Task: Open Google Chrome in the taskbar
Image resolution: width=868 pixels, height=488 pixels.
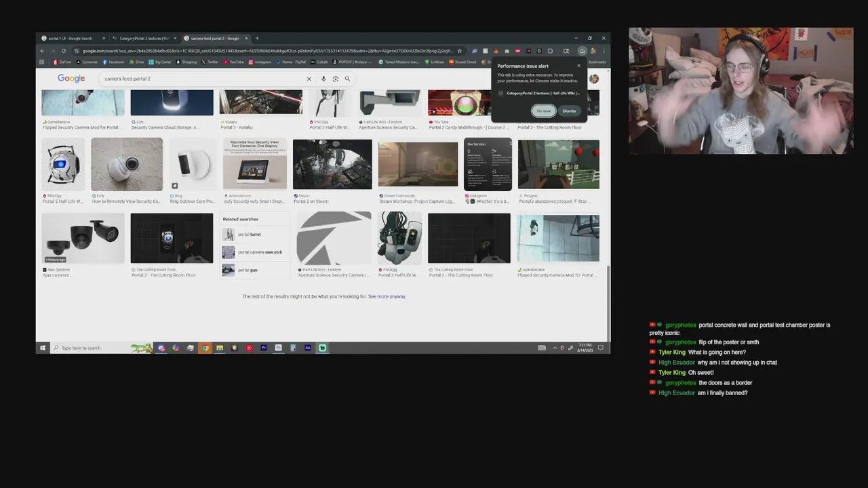Action: pos(205,348)
